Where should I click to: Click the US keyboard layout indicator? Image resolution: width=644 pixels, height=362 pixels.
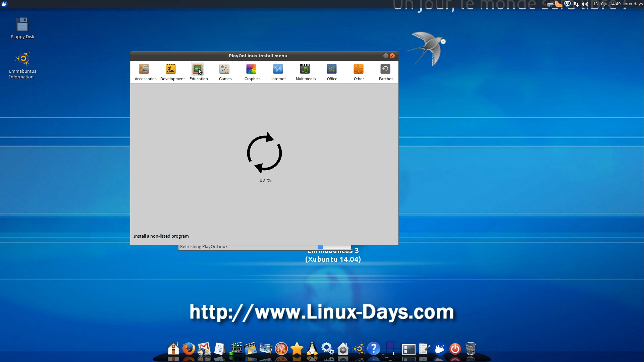click(568, 4)
